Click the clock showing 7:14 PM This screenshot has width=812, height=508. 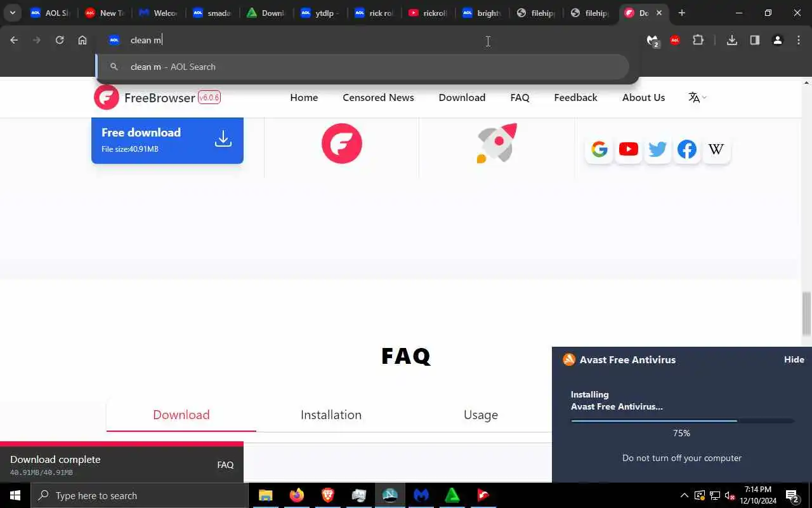(758, 495)
